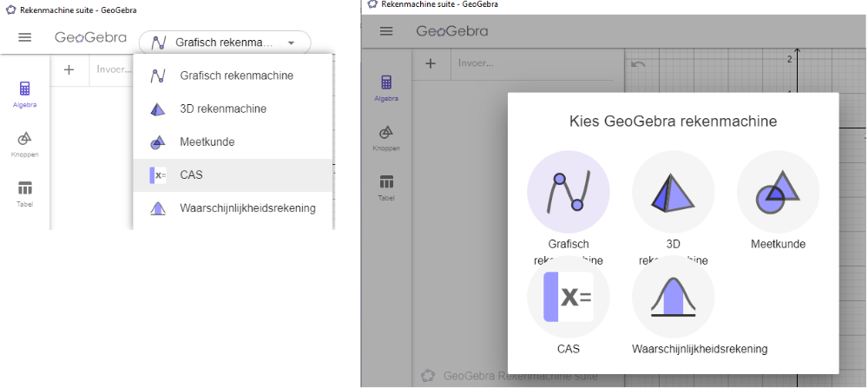The height and width of the screenshot is (388, 868).
Task: Expand the Grafisch rekenma... app selector dropdown
Action: click(226, 43)
